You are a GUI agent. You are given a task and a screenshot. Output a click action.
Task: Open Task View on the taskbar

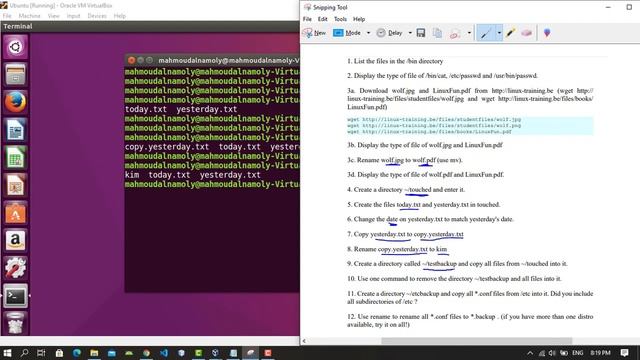pos(41,353)
